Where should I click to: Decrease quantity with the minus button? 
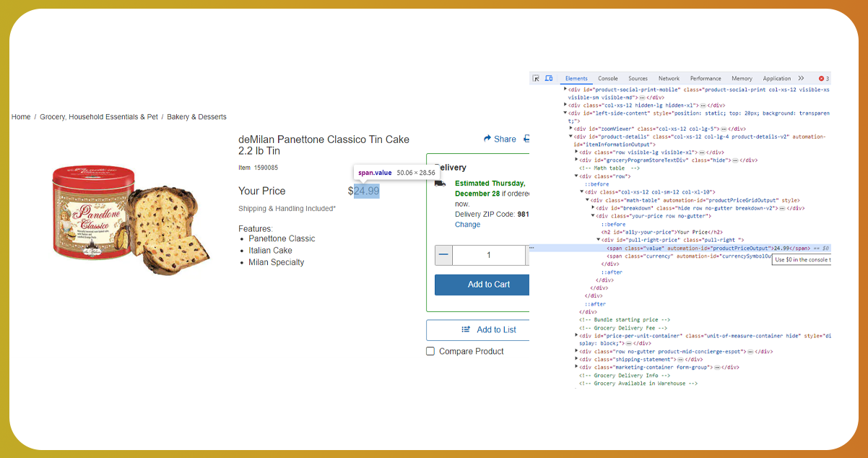[443, 255]
